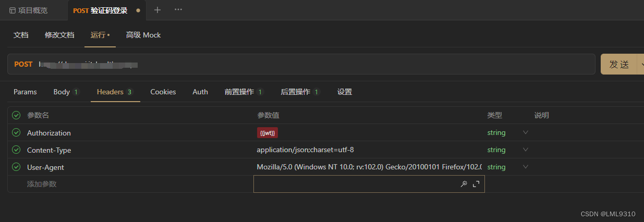The image size is (644, 222).
Task: Expand the 发送 button dropdown arrow
Action: pyautogui.click(x=641, y=64)
